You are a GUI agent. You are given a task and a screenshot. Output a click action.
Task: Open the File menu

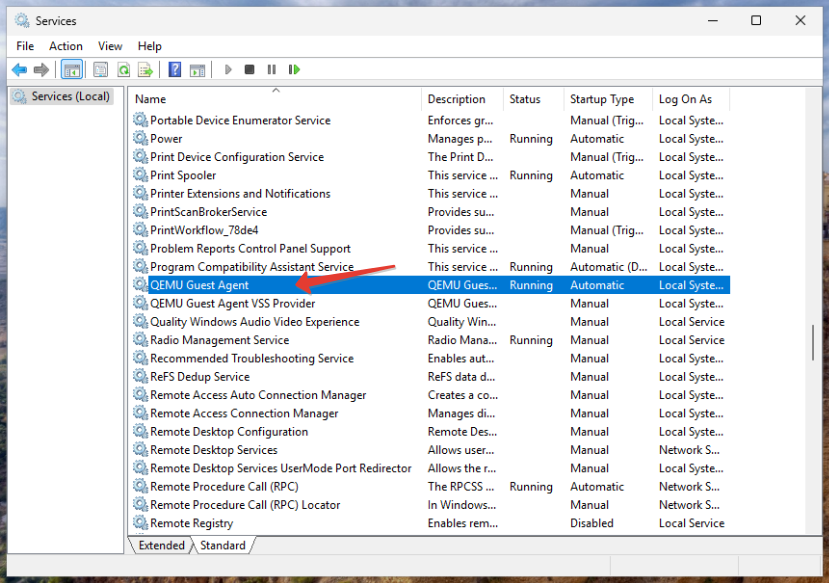click(x=25, y=46)
